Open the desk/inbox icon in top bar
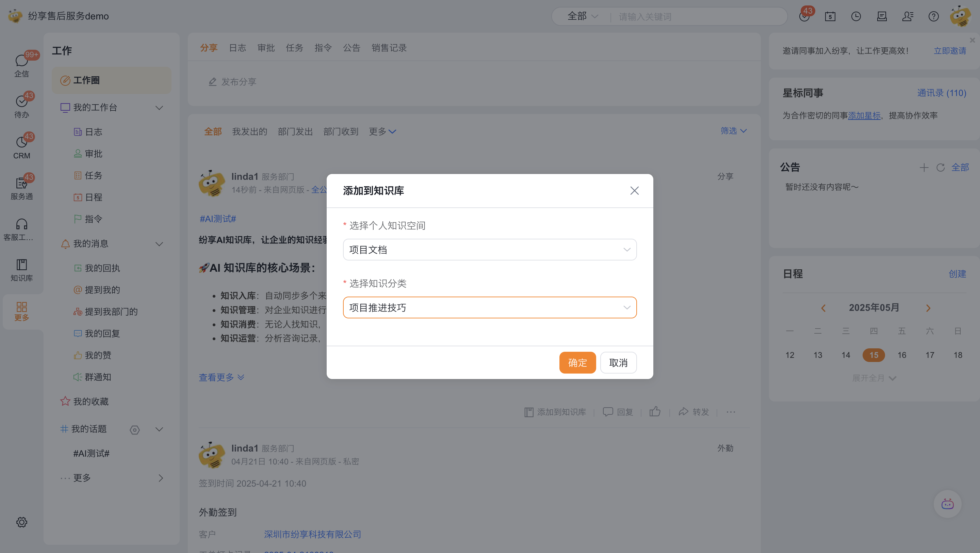 click(x=882, y=16)
